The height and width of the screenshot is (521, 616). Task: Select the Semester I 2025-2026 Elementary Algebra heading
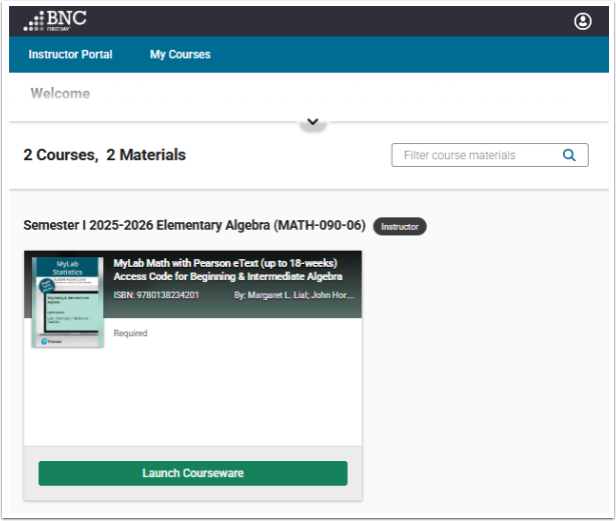click(x=194, y=226)
